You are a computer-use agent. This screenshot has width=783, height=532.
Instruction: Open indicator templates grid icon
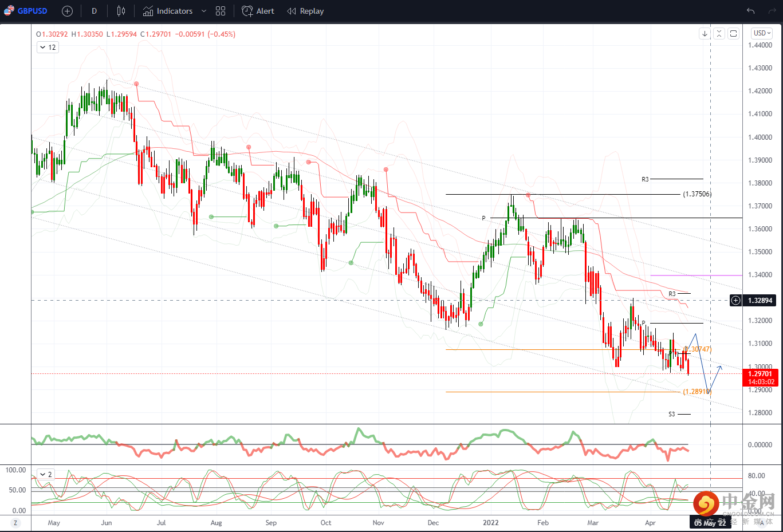(221, 11)
